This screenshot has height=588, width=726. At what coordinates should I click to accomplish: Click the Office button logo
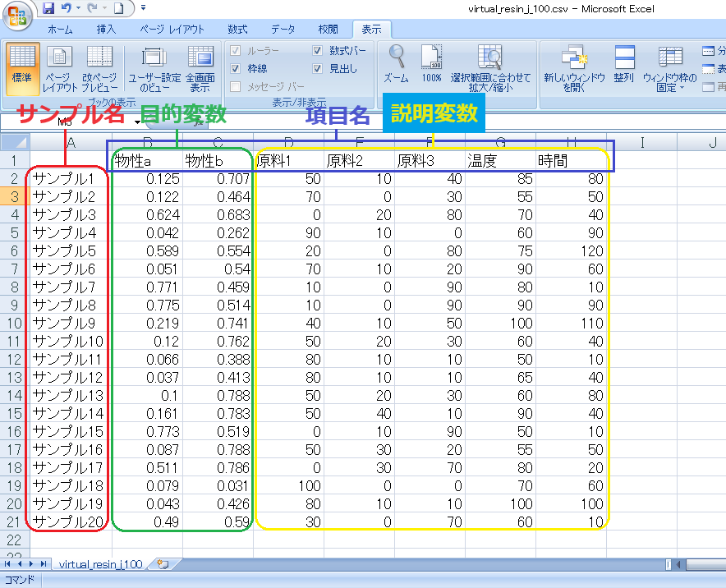click(18, 16)
